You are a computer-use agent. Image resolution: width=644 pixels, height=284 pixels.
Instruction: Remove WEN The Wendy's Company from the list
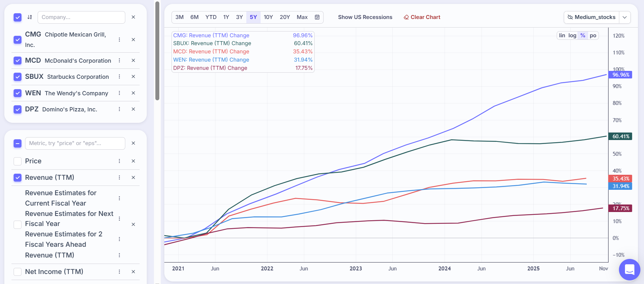coord(133,93)
